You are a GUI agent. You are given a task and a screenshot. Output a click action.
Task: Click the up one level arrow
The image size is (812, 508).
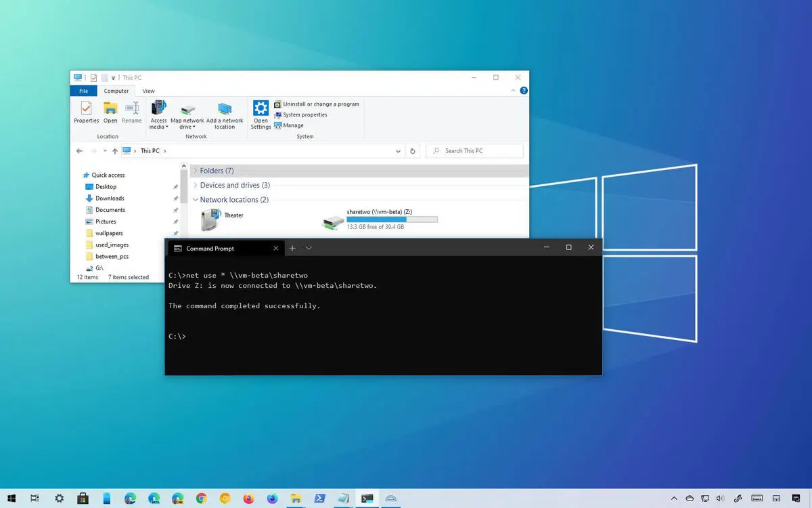tap(114, 151)
